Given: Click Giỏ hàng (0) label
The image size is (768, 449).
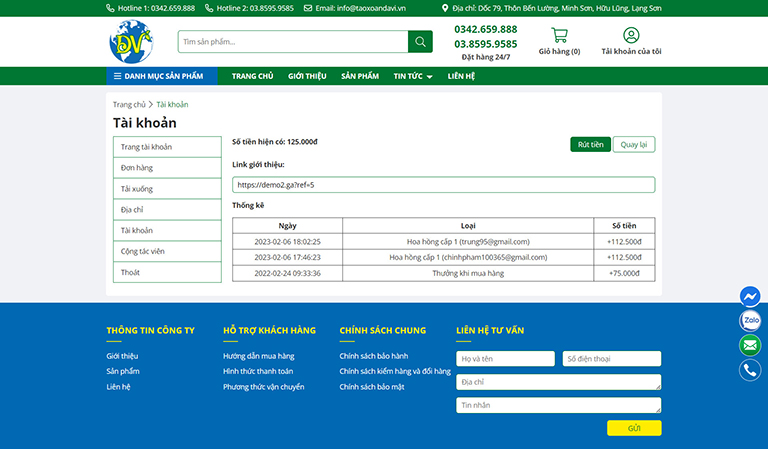Looking at the screenshot, I should pos(559,51).
